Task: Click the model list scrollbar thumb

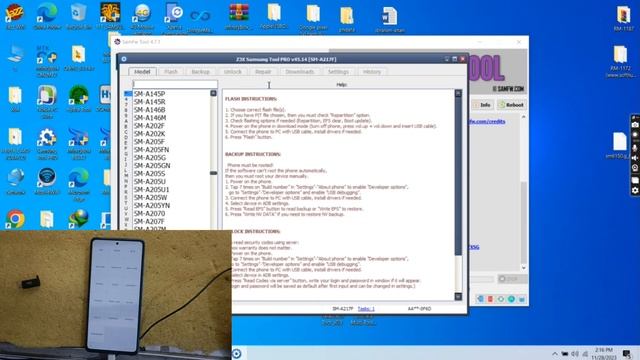Action: (213, 173)
